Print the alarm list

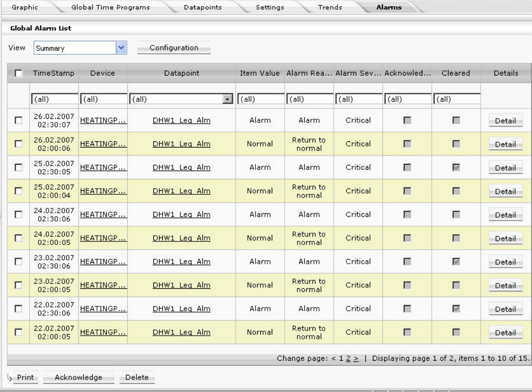25,377
